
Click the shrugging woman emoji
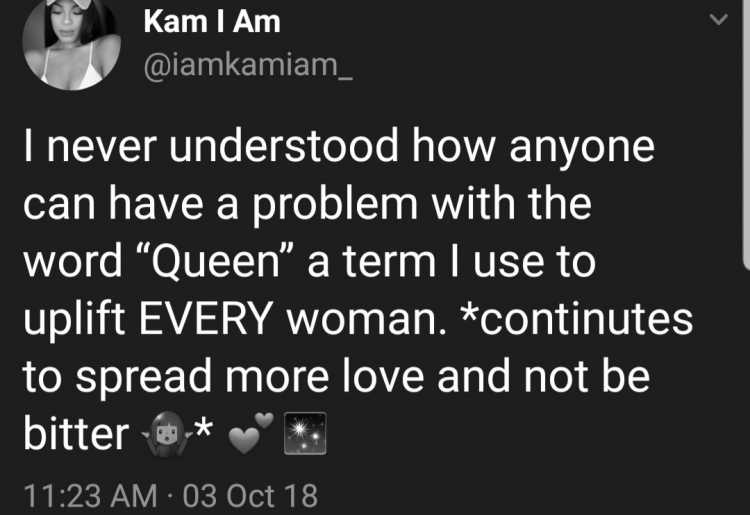pos(165,434)
